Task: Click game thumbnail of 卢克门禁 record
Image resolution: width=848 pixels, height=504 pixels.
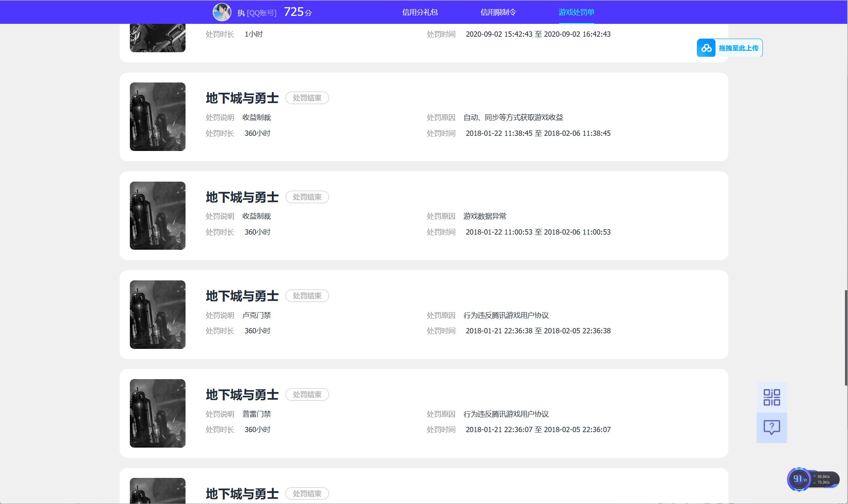Action: point(157,314)
